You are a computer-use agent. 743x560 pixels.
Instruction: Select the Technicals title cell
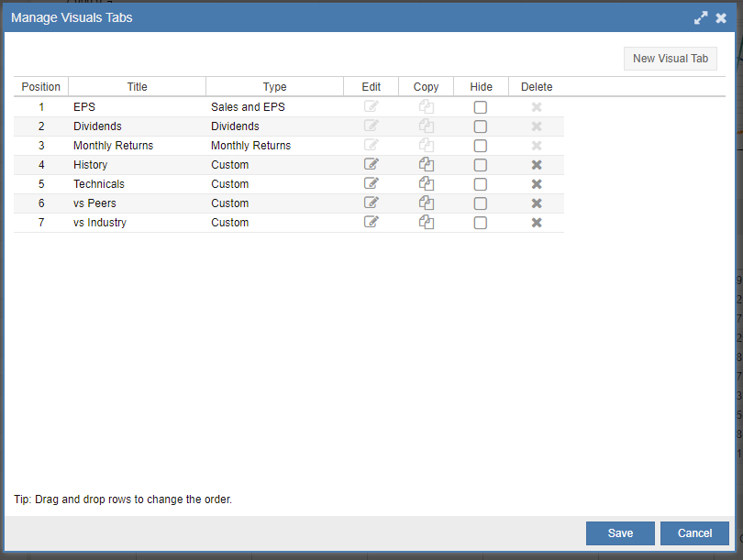pyautogui.click(x=137, y=184)
